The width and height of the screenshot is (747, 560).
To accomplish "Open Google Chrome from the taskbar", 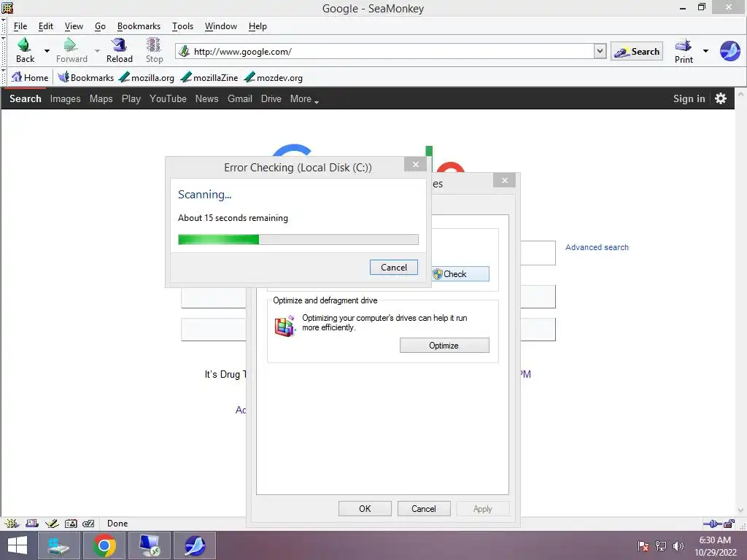I will click(x=104, y=545).
